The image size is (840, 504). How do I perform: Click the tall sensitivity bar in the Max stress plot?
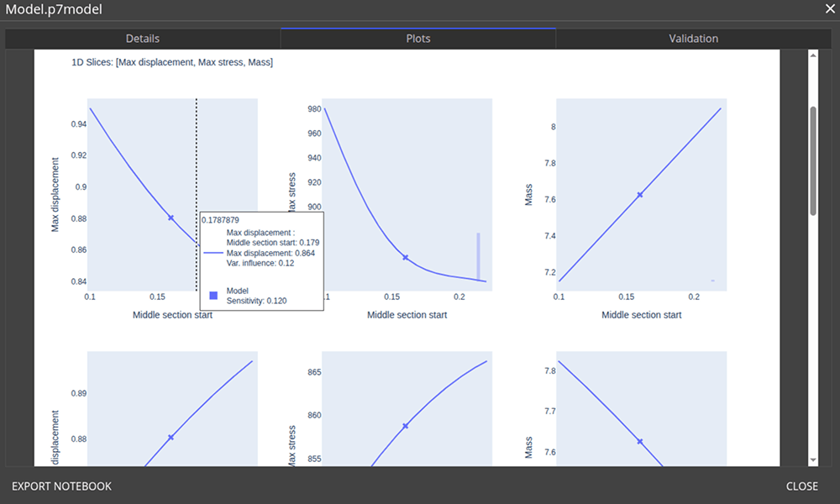[478, 256]
